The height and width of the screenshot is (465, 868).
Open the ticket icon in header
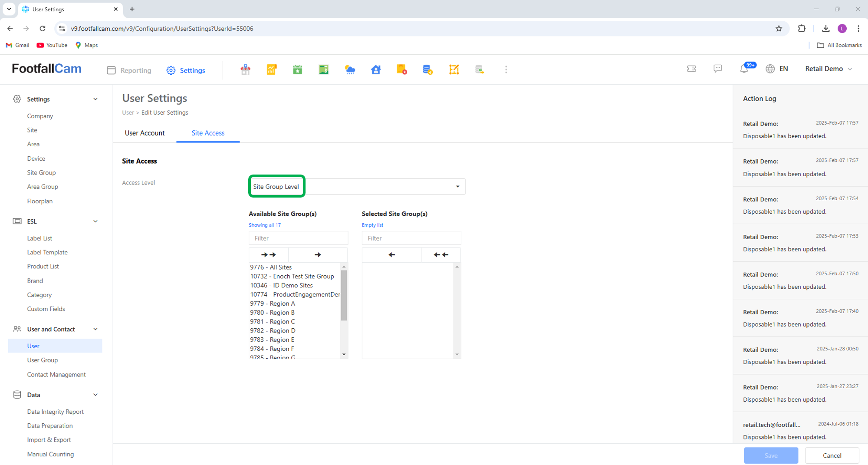coord(692,69)
